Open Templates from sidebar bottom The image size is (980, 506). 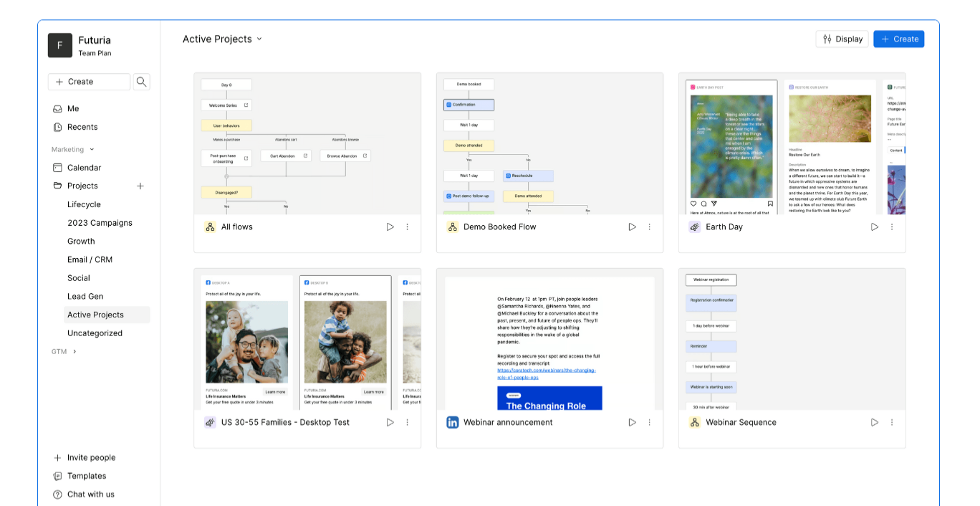pyautogui.click(x=86, y=476)
